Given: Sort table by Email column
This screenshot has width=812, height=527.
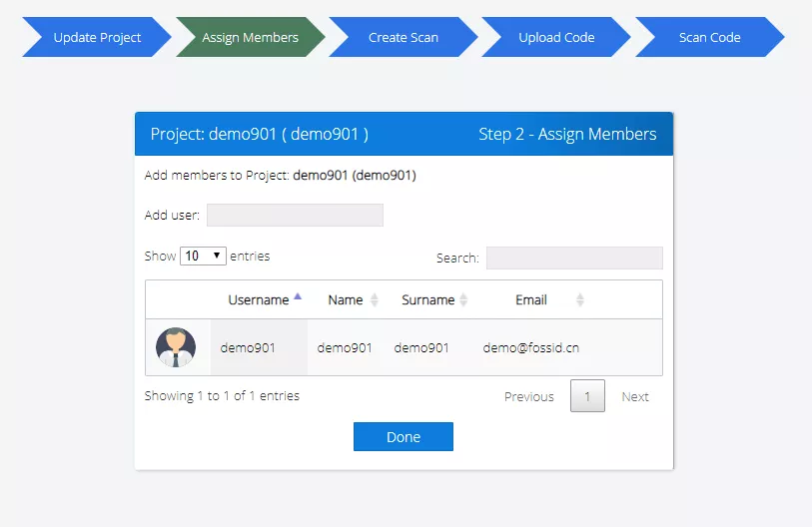Looking at the screenshot, I should tap(531, 299).
